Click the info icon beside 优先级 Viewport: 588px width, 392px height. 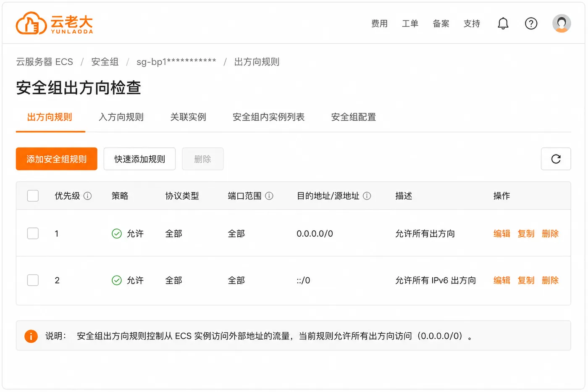pos(87,196)
